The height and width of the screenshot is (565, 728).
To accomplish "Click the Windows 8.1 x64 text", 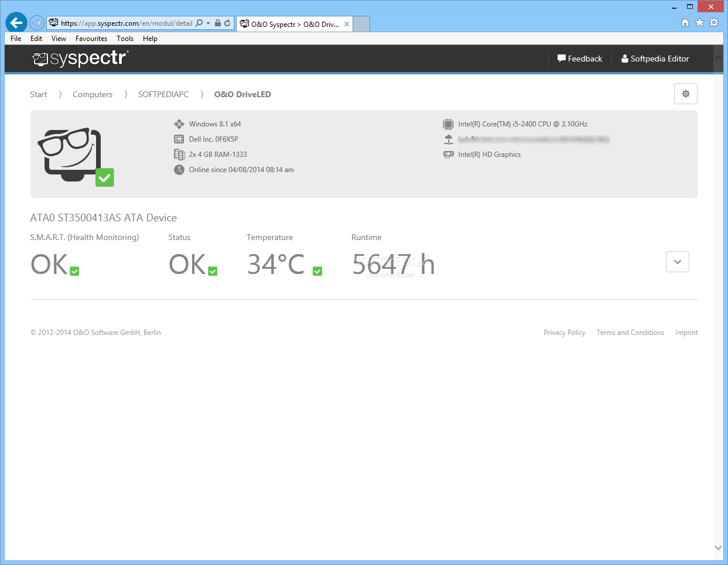I will (215, 124).
